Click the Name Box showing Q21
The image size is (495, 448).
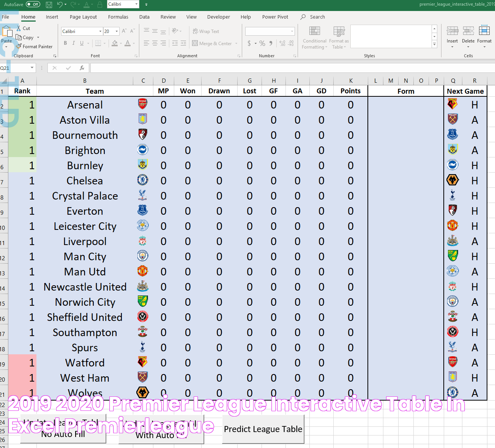point(17,68)
